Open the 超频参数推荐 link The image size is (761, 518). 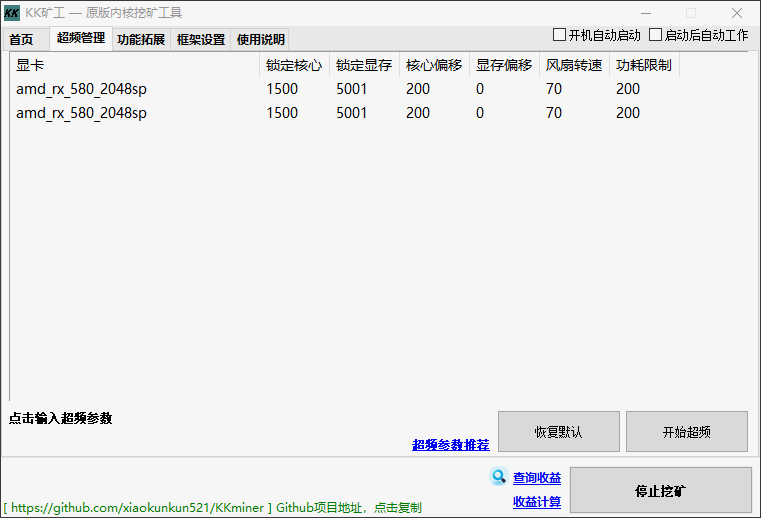pyautogui.click(x=450, y=445)
